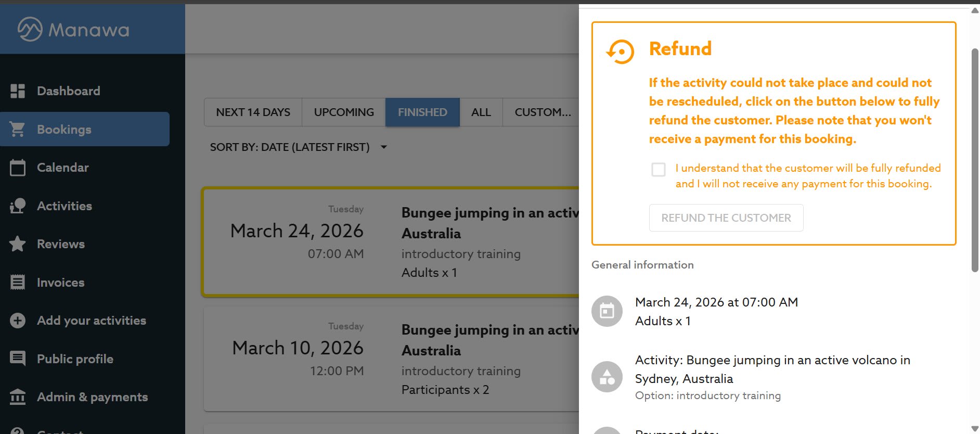Click the Add your activities plus icon

[18, 321]
